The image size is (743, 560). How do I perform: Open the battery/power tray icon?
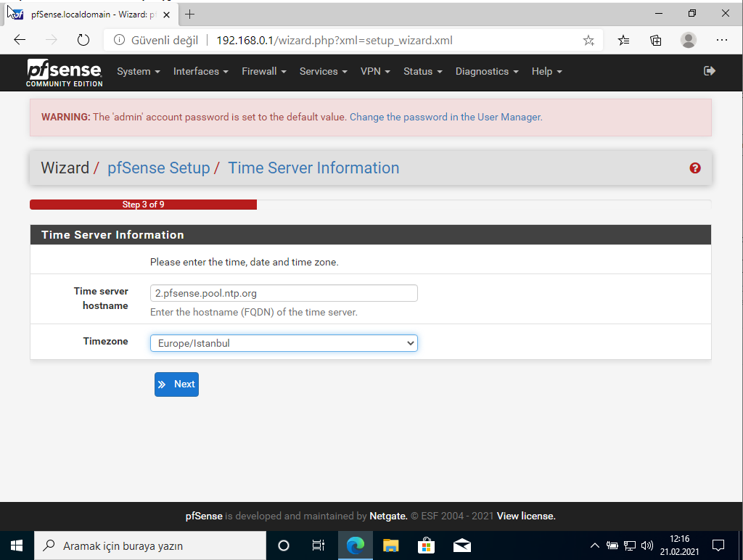pos(612,545)
